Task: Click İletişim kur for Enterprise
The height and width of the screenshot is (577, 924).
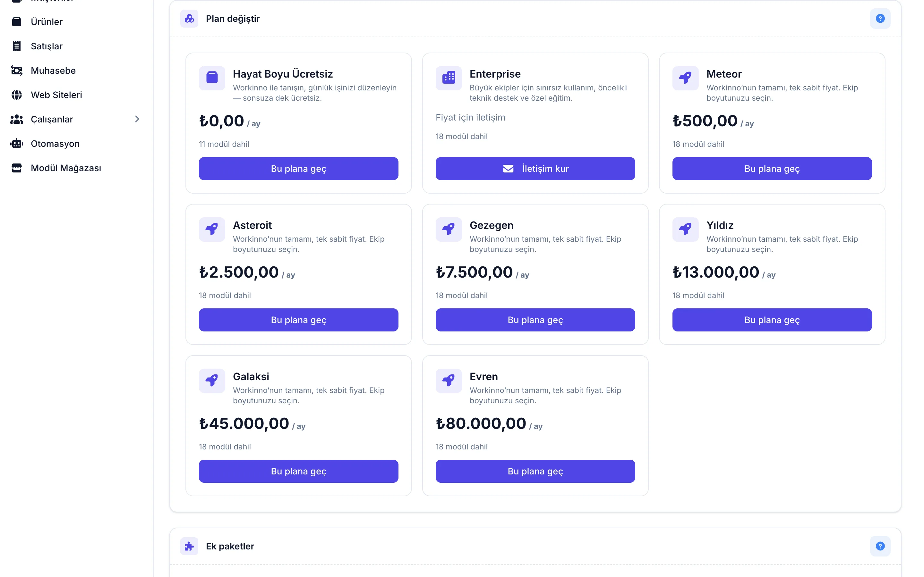Action: [x=535, y=169]
